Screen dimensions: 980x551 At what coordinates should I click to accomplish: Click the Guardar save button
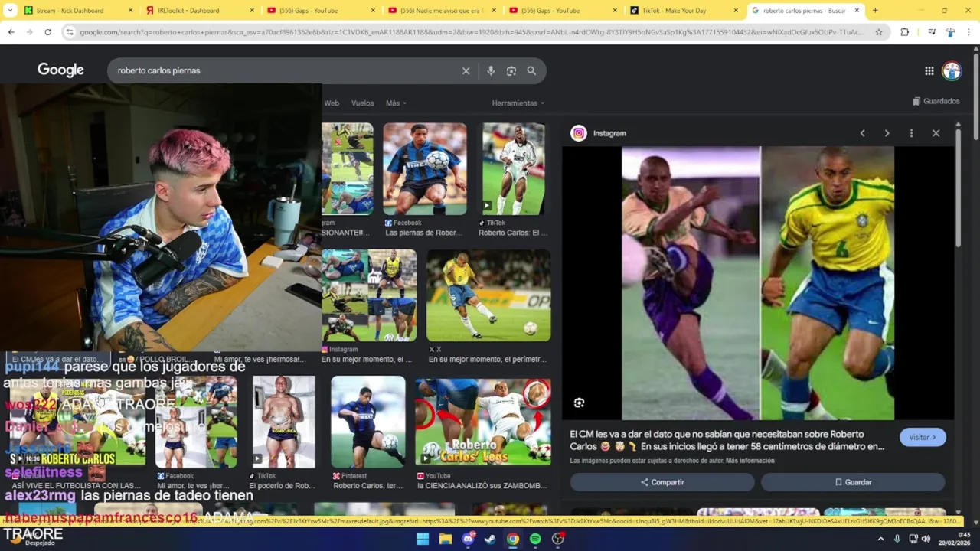coord(853,482)
